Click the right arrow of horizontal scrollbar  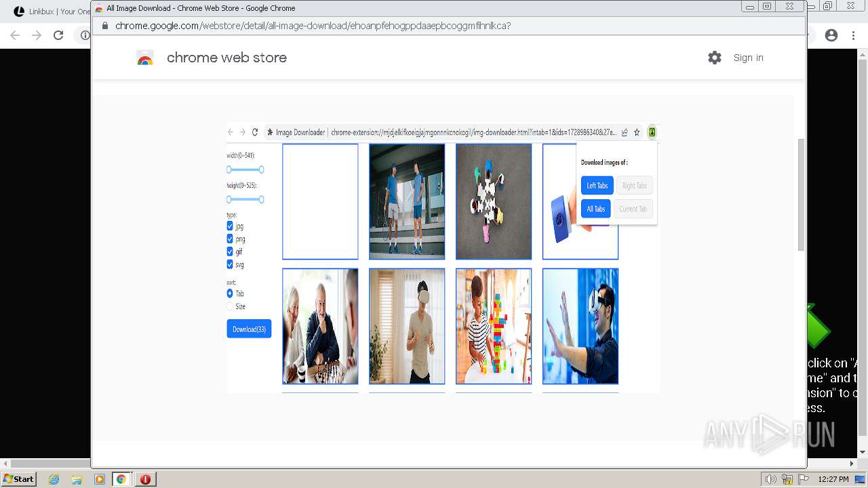pyautogui.click(x=853, y=462)
